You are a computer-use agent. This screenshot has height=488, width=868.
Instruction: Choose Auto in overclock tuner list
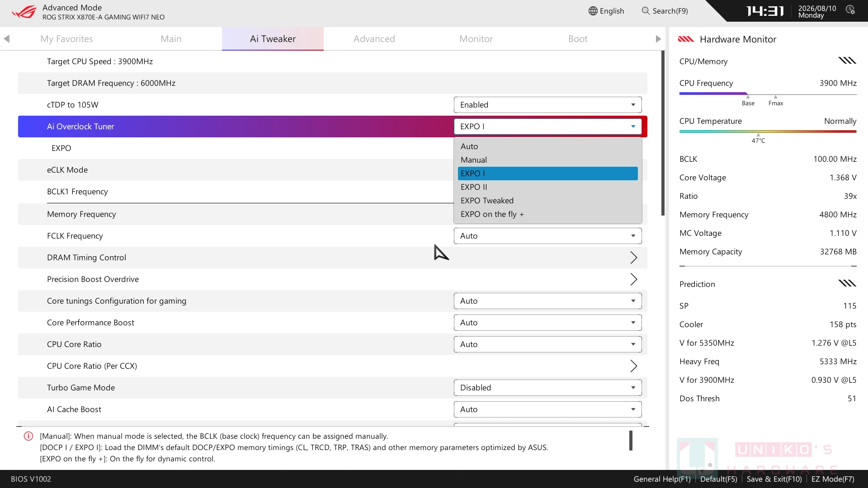pos(547,146)
